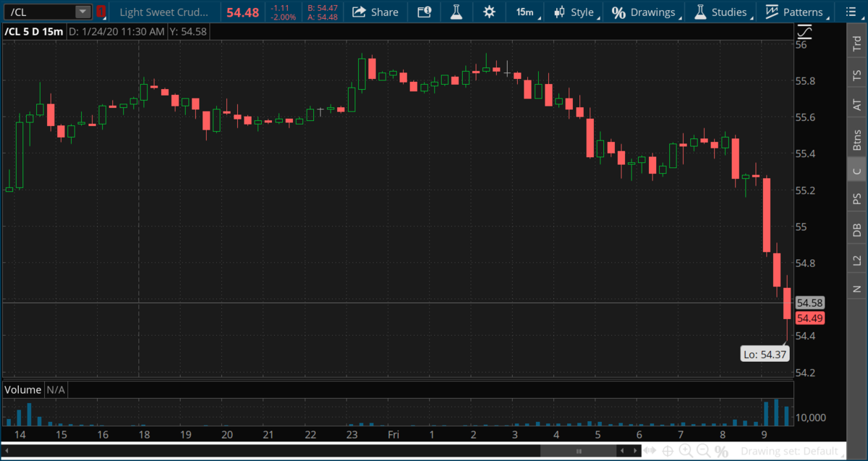Open chart settings gear icon
This screenshot has width=868, height=461.
(x=490, y=12)
